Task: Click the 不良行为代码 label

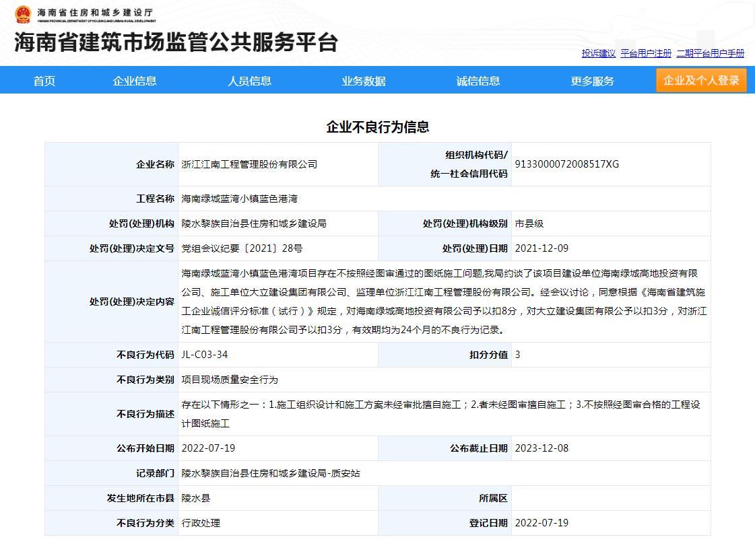Action: [x=145, y=355]
